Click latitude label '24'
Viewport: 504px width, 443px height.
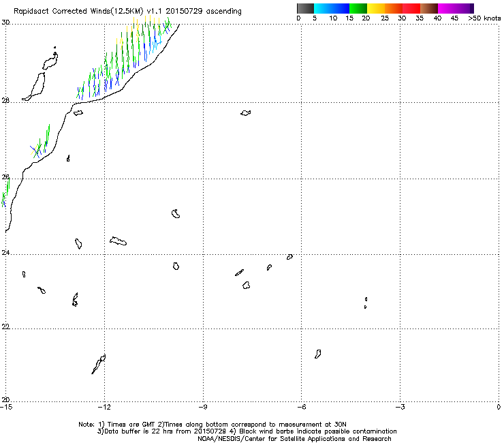click(5, 253)
